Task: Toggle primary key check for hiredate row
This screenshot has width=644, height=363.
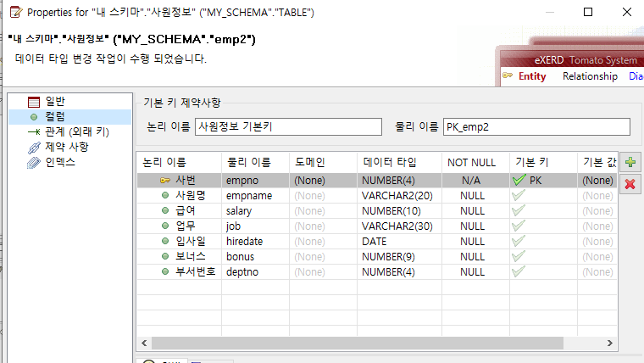Action: click(x=519, y=241)
